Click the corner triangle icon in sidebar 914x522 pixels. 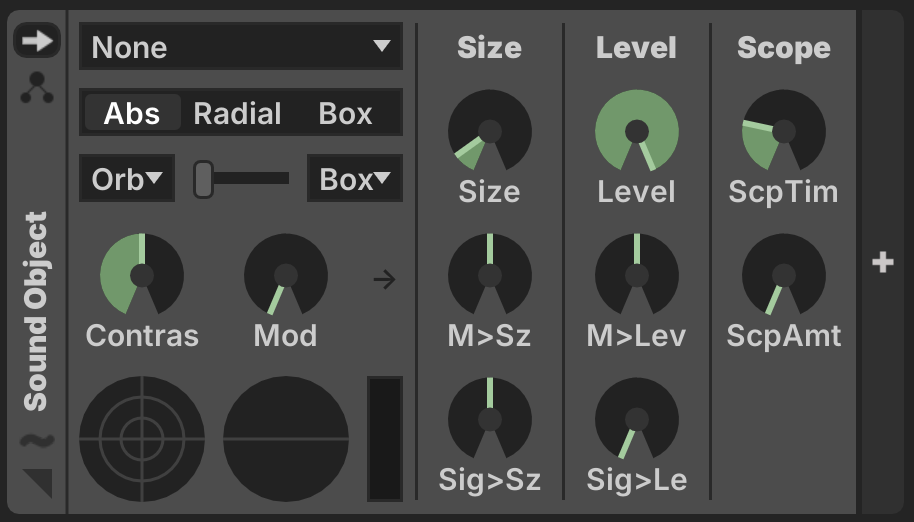pyautogui.click(x=38, y=483)
